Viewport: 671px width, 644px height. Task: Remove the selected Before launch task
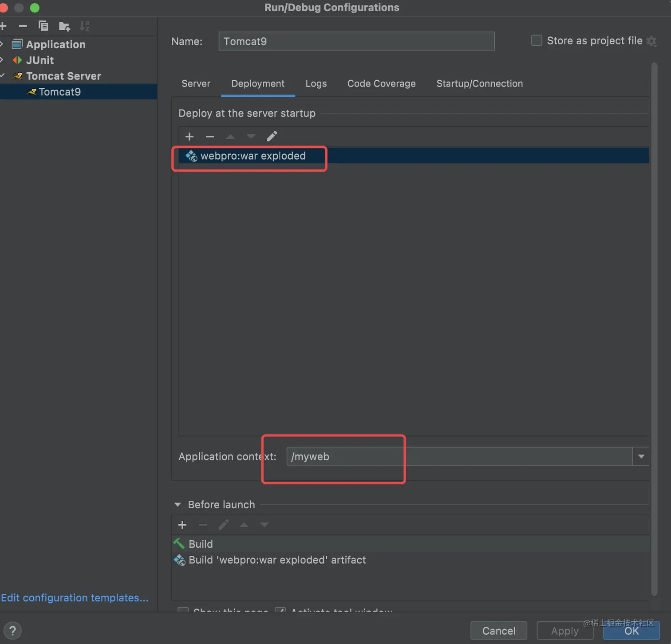point(203,525)
